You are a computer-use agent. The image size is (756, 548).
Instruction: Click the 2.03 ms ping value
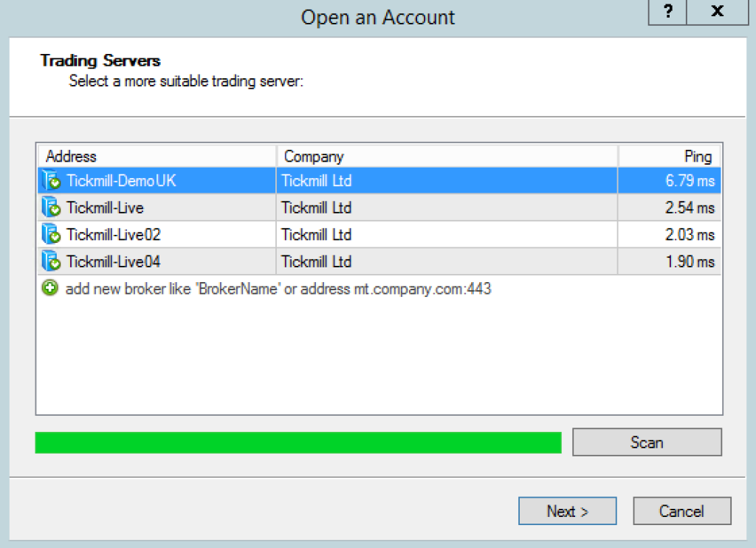[x=690, y=234]
